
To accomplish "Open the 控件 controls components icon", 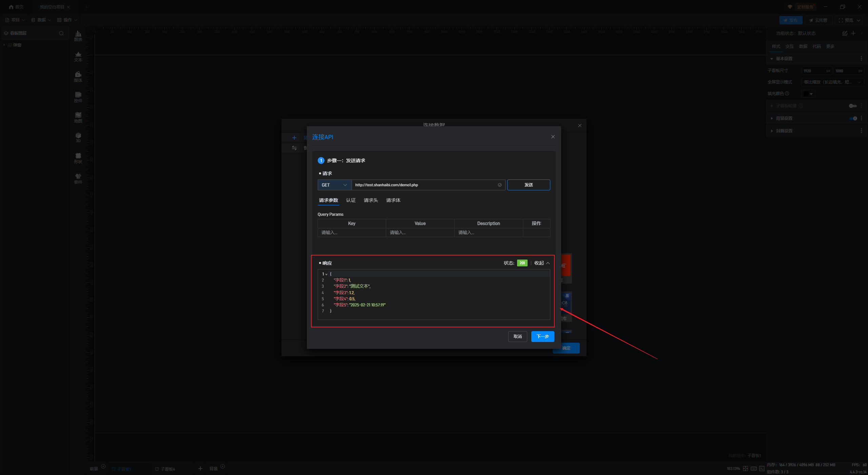I will point(78,97).
